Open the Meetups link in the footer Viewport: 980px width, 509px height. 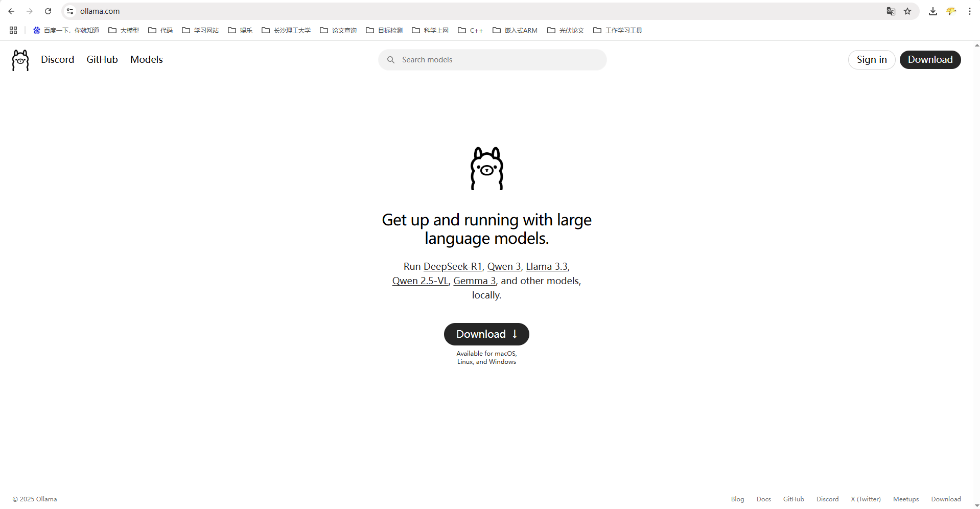click(906, 499)
